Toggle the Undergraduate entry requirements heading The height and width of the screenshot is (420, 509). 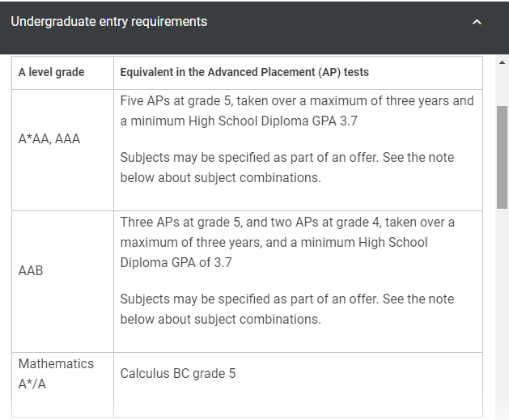pyautogui.click(x=109, y=22)
